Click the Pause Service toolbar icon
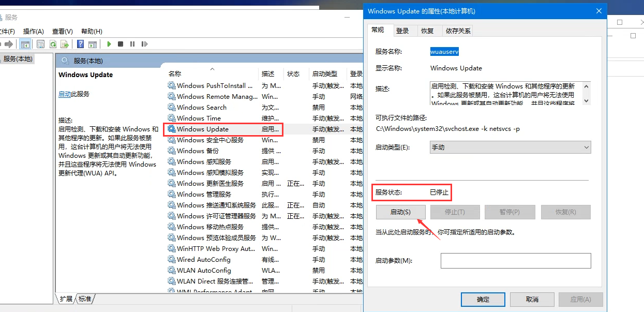This screenshot has height=312, width=644. (x=132, y=44)
